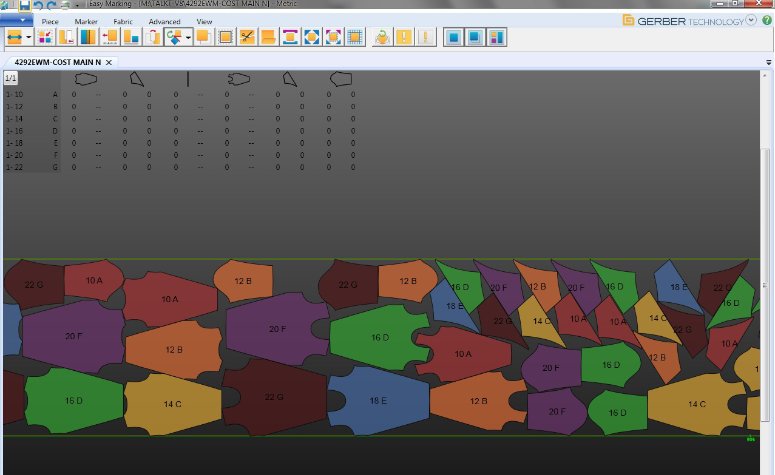Select the green 16 D piece with side notch
The height and width of the screenshot is (475, 775).
(x=380, y=337)
